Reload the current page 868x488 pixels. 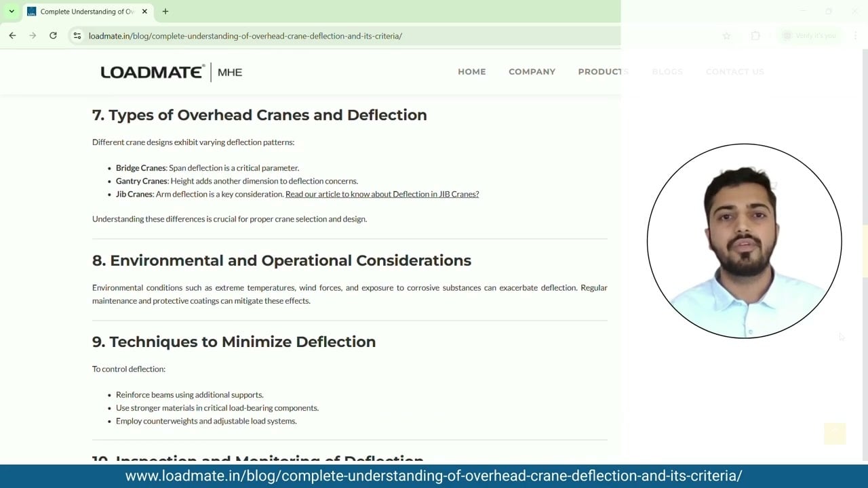click(x=53, y=36)
